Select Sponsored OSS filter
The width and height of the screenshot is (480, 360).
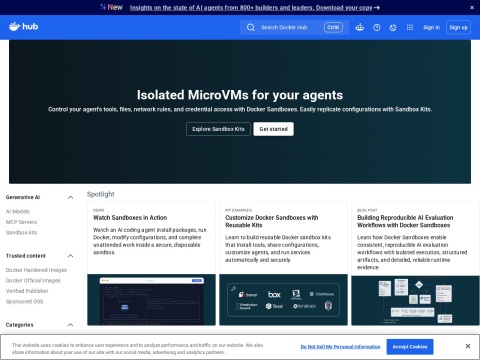coord(24,301)
